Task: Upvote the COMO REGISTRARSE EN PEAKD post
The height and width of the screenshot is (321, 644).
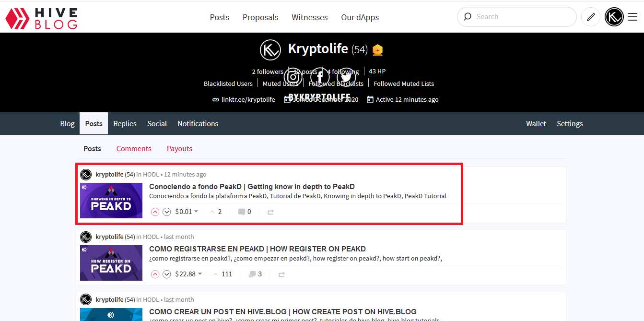Action: 155,274
